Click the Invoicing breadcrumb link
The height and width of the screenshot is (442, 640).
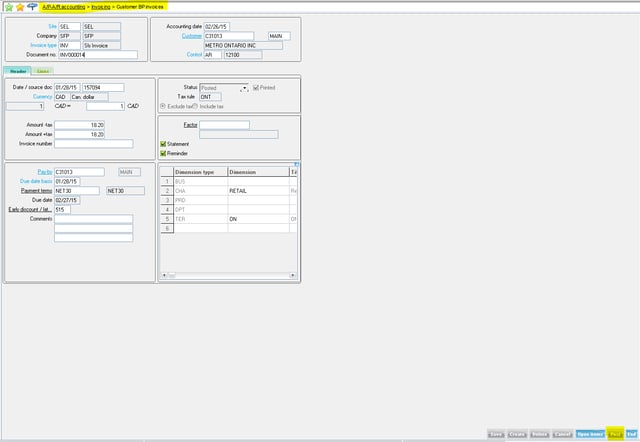coord(102,6)
